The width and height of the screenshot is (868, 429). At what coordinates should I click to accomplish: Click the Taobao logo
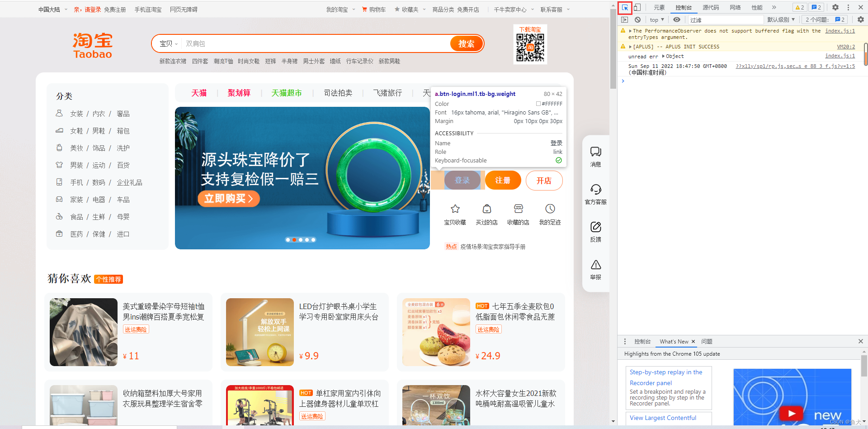click(93, 46)
